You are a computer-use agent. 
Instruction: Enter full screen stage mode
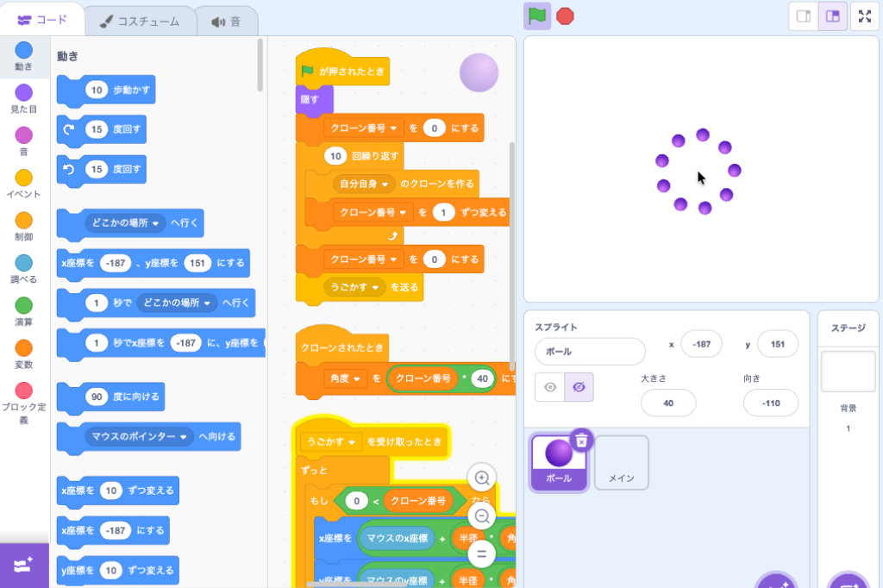[864, 16]
